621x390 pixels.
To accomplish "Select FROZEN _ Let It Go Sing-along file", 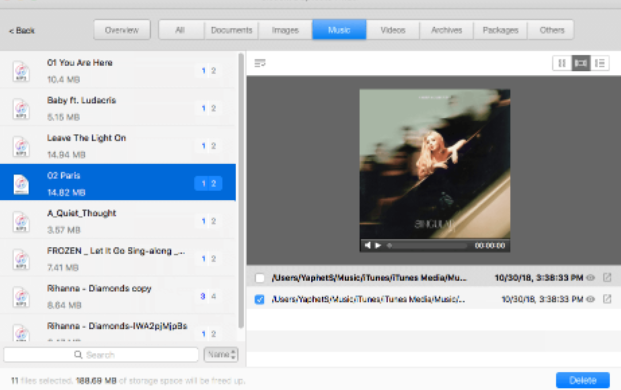I will pyautogui.click(x=118, y=258).
